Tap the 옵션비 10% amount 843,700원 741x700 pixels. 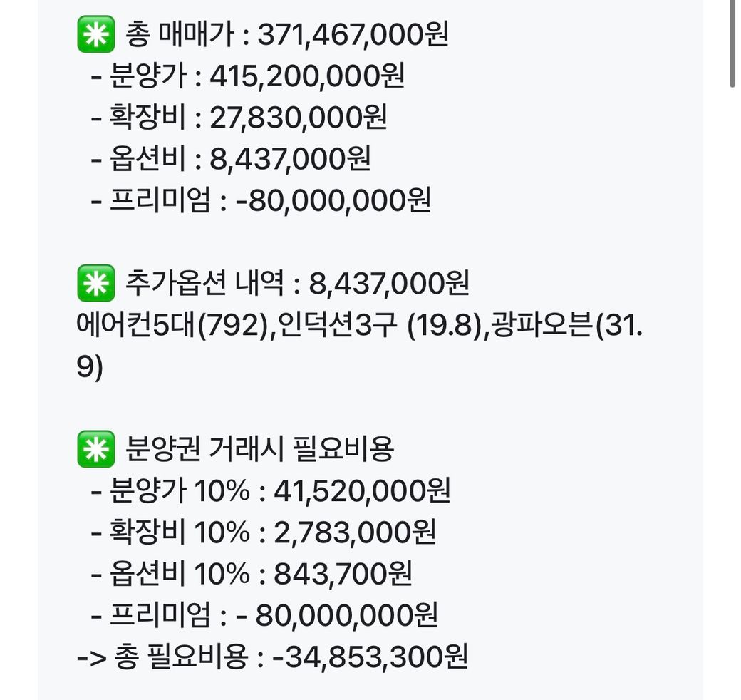click(343, 574)
